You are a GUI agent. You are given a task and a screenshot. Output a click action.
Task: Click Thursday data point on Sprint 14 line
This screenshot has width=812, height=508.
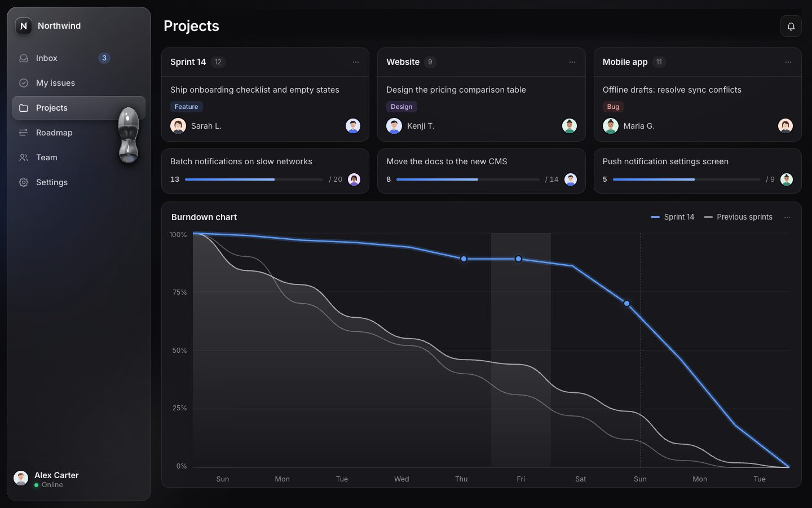tap(464, 259)
